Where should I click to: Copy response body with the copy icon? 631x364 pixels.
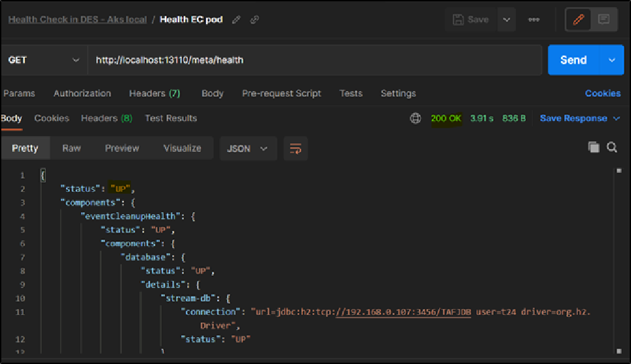click(x=594, y=147)
